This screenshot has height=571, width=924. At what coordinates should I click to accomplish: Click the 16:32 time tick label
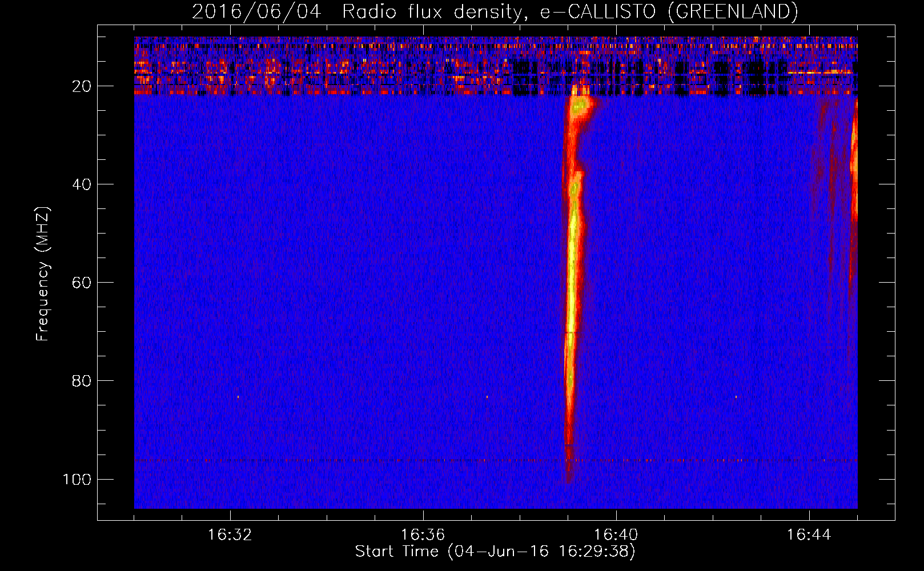[230, 535]
